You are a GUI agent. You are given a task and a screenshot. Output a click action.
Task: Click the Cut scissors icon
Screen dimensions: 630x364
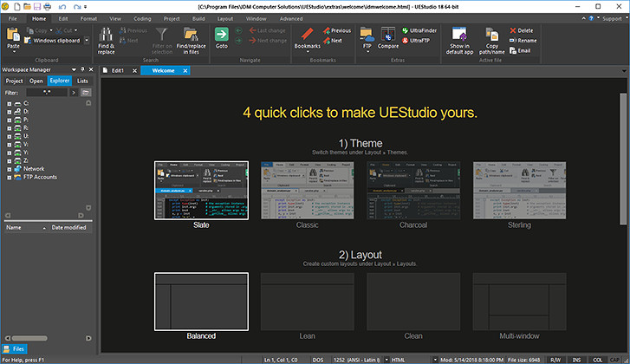pyautogui.click(x=59, y=30)
